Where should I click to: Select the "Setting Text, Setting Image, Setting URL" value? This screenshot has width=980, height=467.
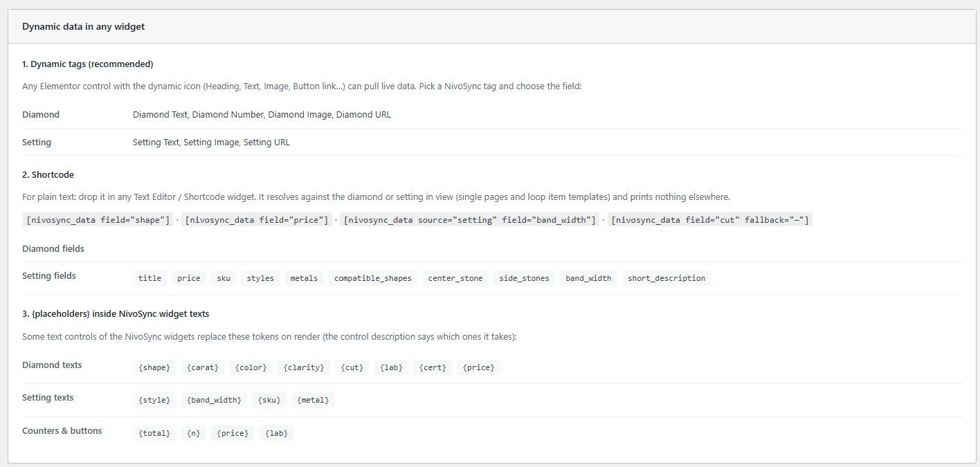coord(211,142)
